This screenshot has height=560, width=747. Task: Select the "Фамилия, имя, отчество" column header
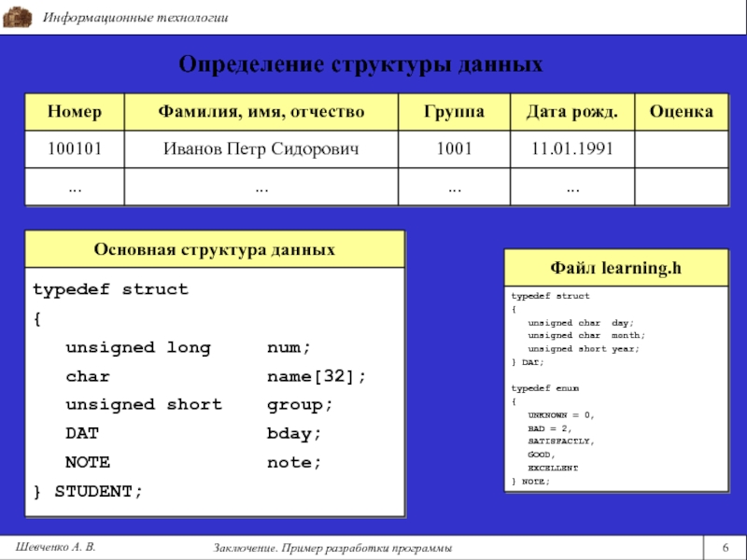point(261,112)
